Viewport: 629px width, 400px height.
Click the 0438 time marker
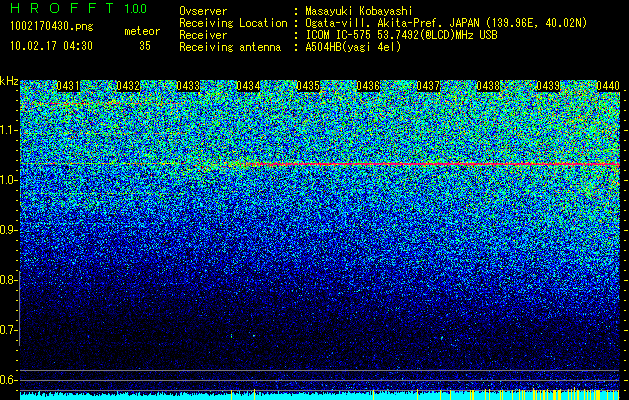tap(488, 86)
